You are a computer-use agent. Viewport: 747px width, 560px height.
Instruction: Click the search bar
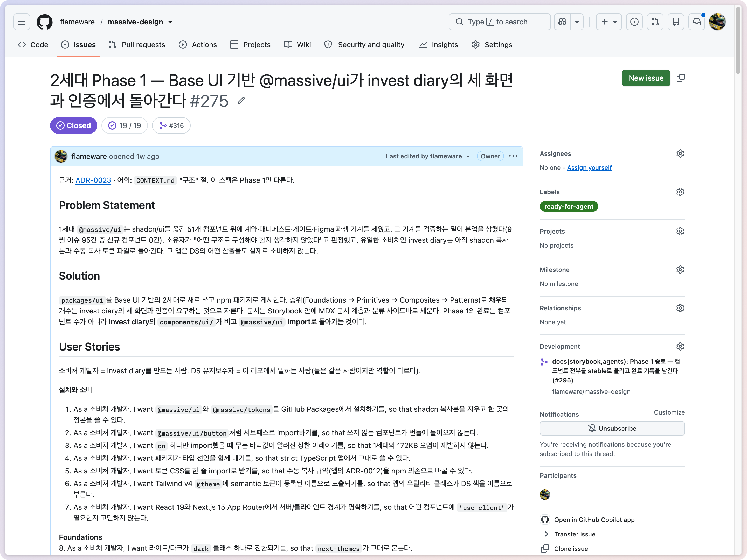click(x=500, y=22)
